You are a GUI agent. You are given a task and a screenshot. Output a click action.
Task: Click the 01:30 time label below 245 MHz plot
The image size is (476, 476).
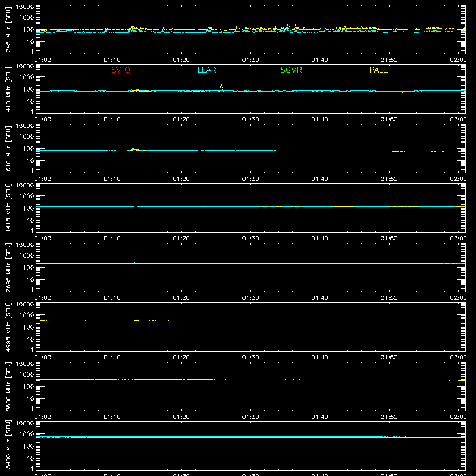pos(250,60)
